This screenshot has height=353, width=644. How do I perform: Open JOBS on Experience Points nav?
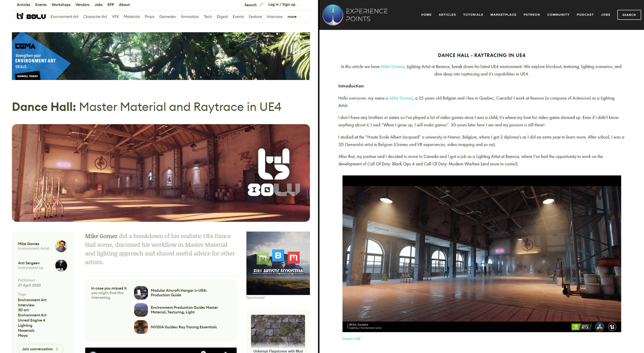[x=605, y=15]
